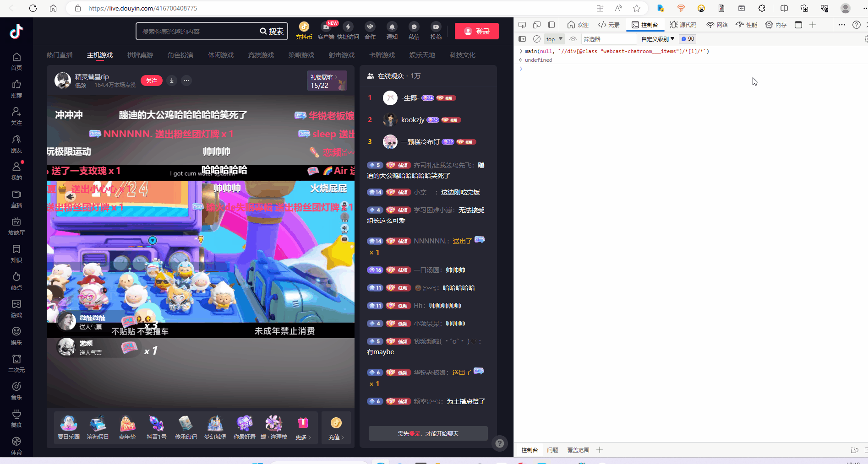The height and width of the screenshot is (464, 868).
Task: Click the inspect element picker in DevTools
Action: (522, 25)
